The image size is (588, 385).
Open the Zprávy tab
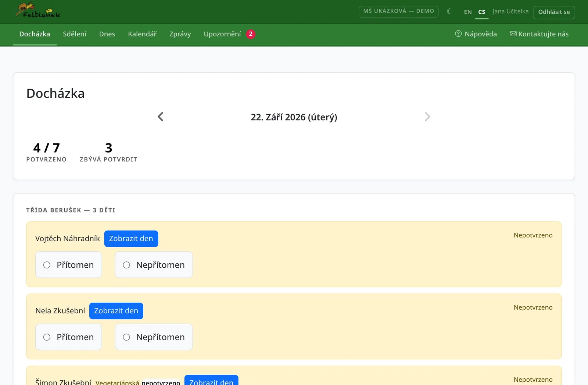click(180, 34)
